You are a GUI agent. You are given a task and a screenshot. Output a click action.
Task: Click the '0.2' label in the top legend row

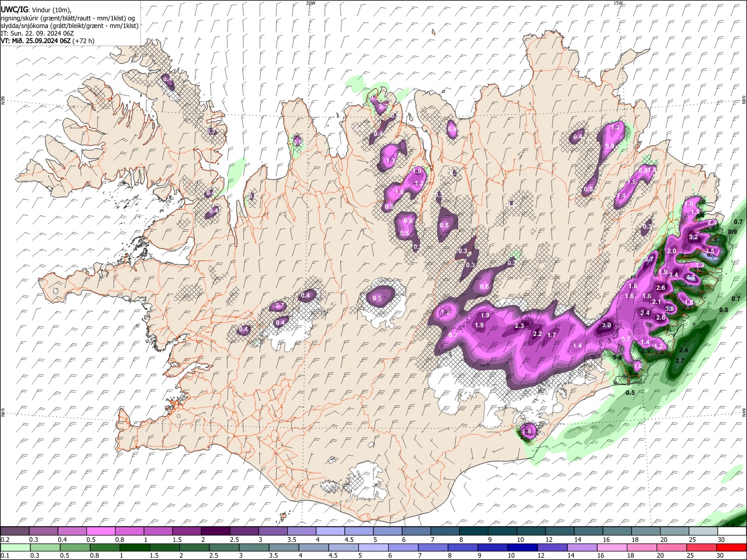click(5, 540)
